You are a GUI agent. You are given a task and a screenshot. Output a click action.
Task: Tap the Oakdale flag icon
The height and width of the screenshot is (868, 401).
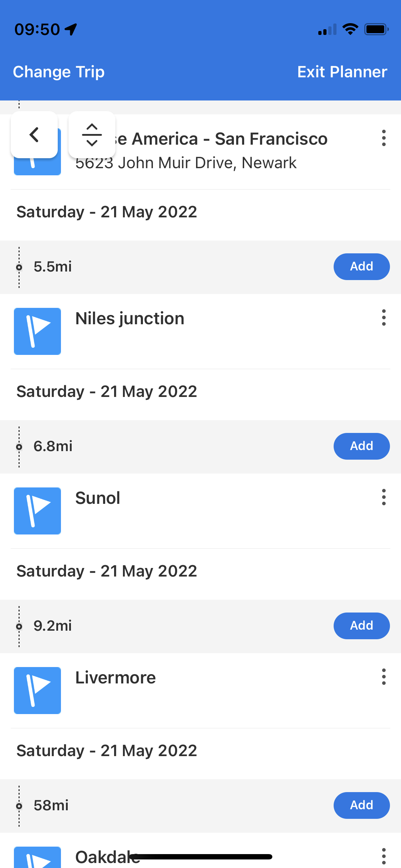coord(37,858)
